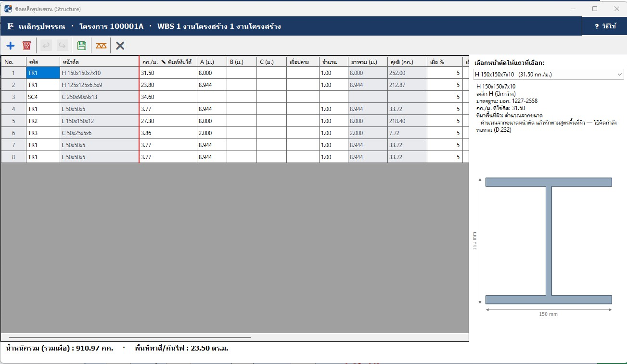Click the 27.30 weight cell
The width and height of the screenshot is (627, 364).
[x=168, y=121]
